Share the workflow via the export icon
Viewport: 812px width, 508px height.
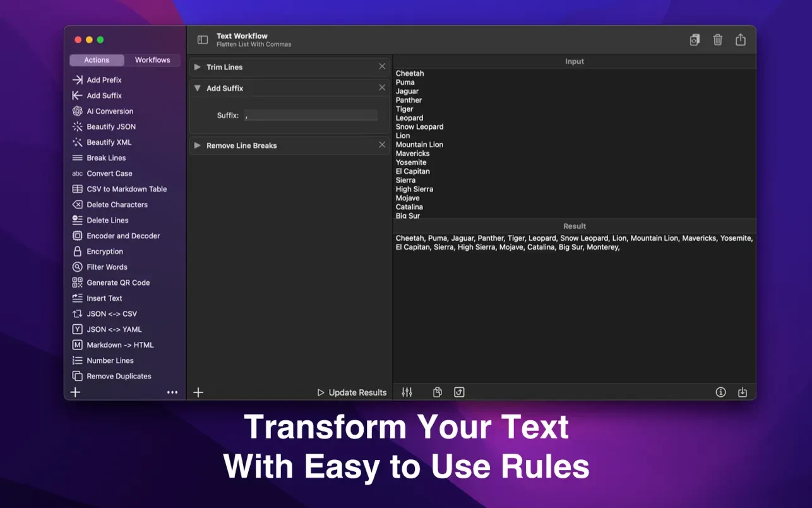pos(741,39)
